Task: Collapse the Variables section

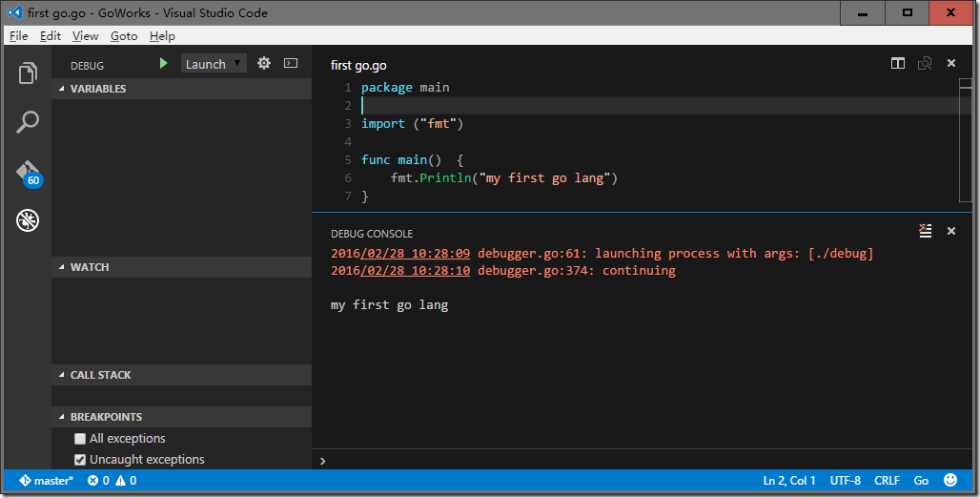Action: (97, 89)
